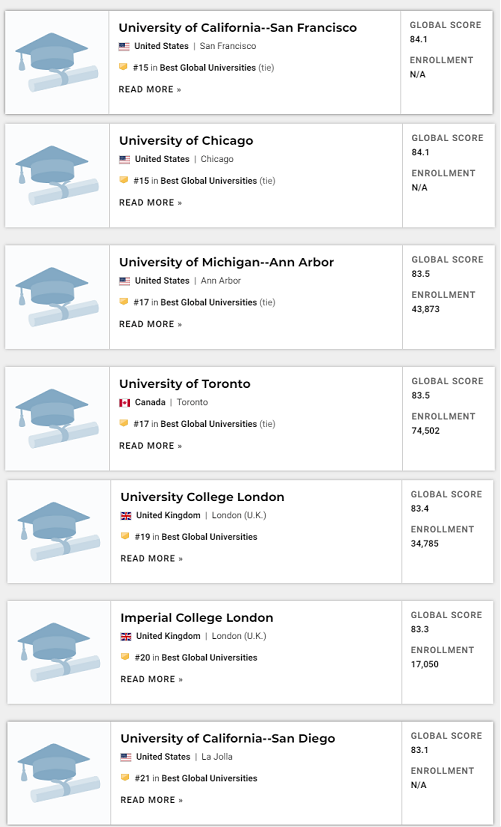Click READ MORE for University of Toronto
Viewport: 501px width, 827px height.
coord(150,446)
